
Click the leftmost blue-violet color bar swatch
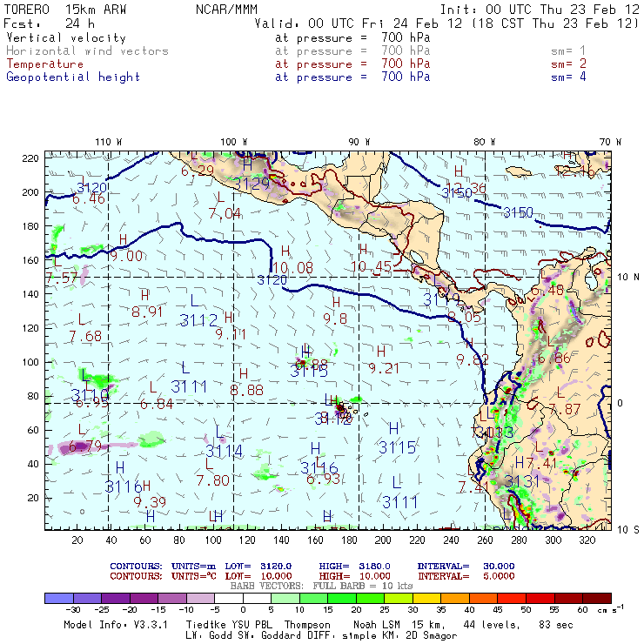(59, 598)
